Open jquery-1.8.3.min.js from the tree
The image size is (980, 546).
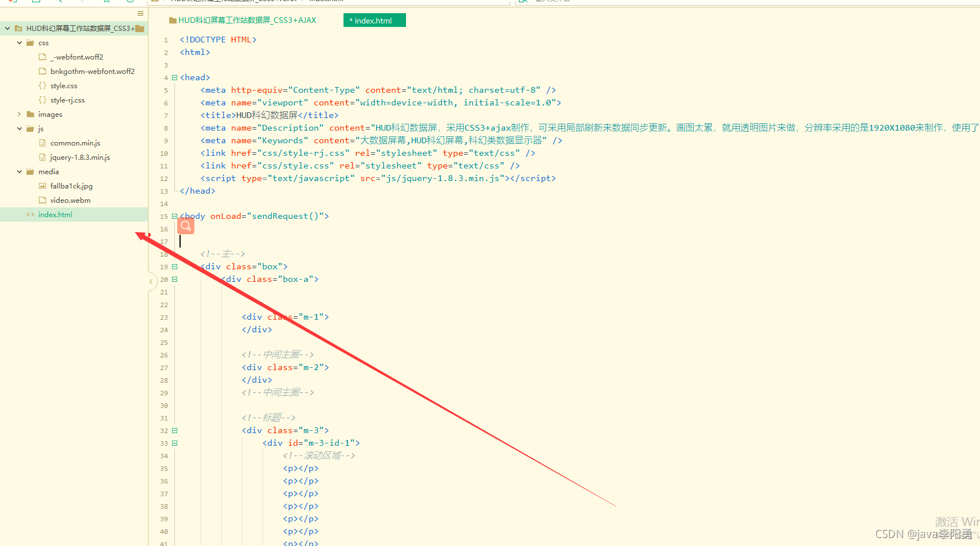pos(80,157)
